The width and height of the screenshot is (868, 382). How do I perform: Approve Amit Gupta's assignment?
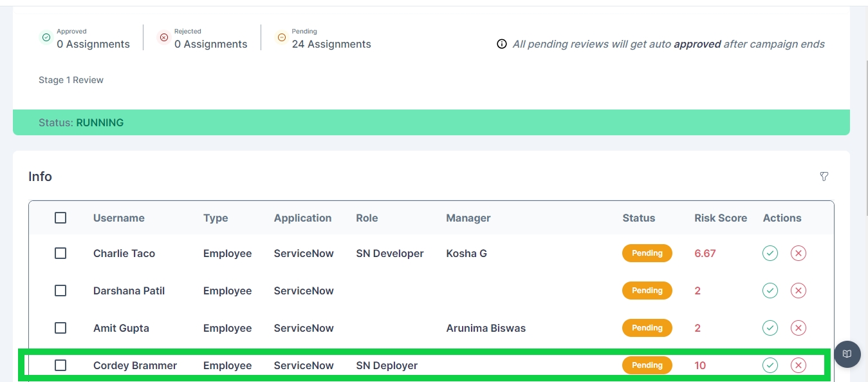pos(770,328)
